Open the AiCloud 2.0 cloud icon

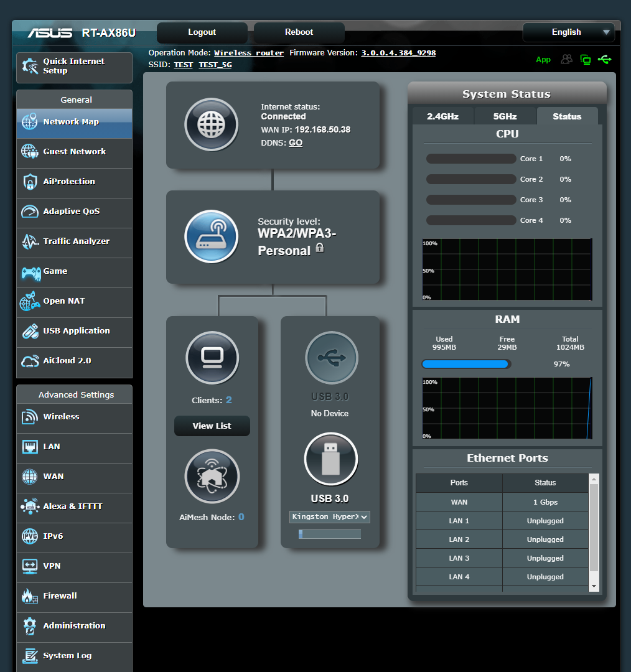tap(29, 362)
